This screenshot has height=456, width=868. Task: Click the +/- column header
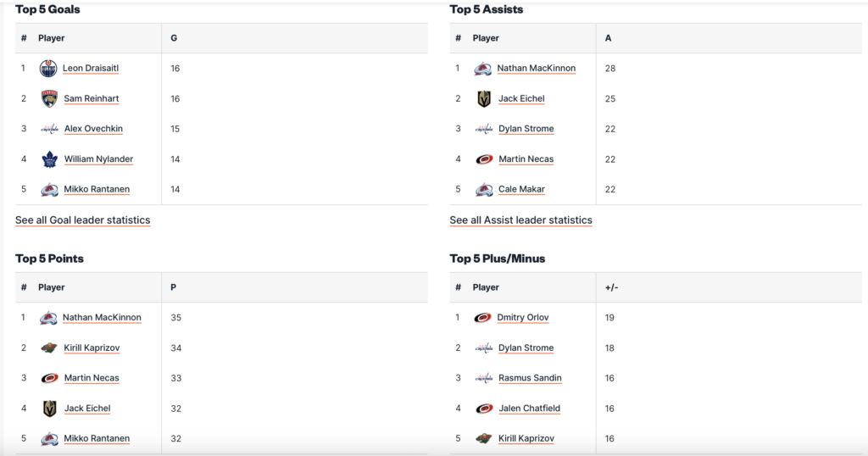point(611,287)
